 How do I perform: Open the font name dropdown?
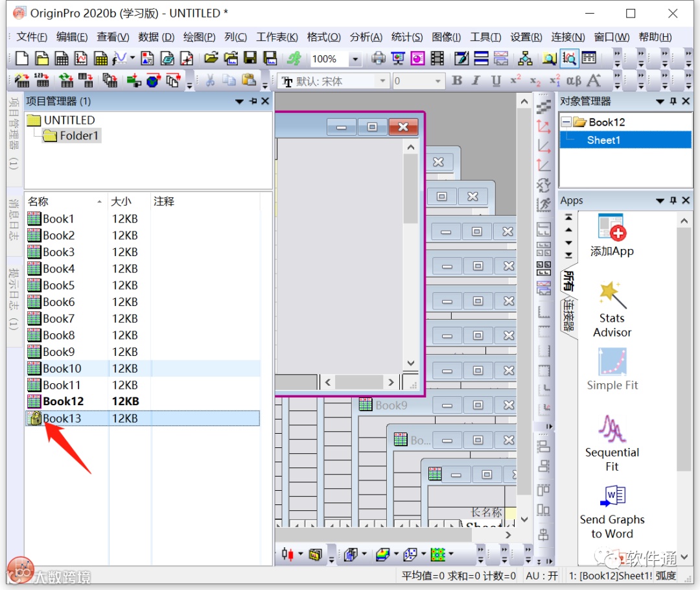click(382, 81)
